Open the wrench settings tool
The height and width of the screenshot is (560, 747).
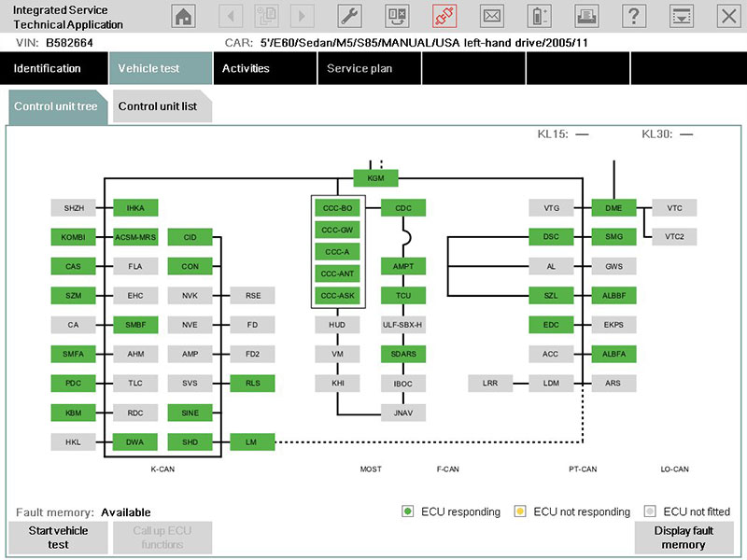click(349, 16)
